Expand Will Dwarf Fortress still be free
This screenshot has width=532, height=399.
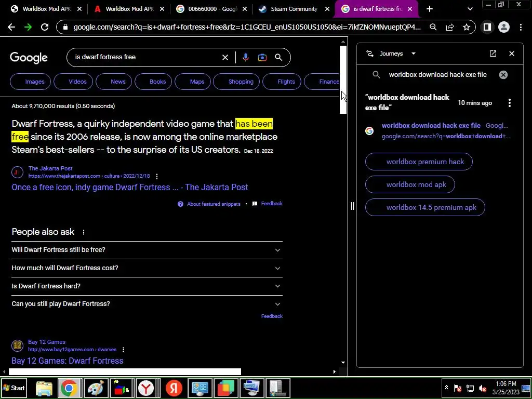[147, 250]
